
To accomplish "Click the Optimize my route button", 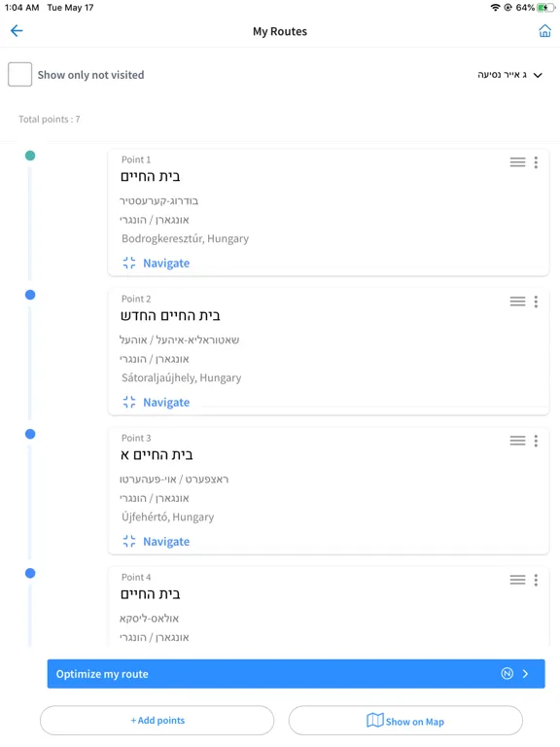I will [x=296, y=674].
